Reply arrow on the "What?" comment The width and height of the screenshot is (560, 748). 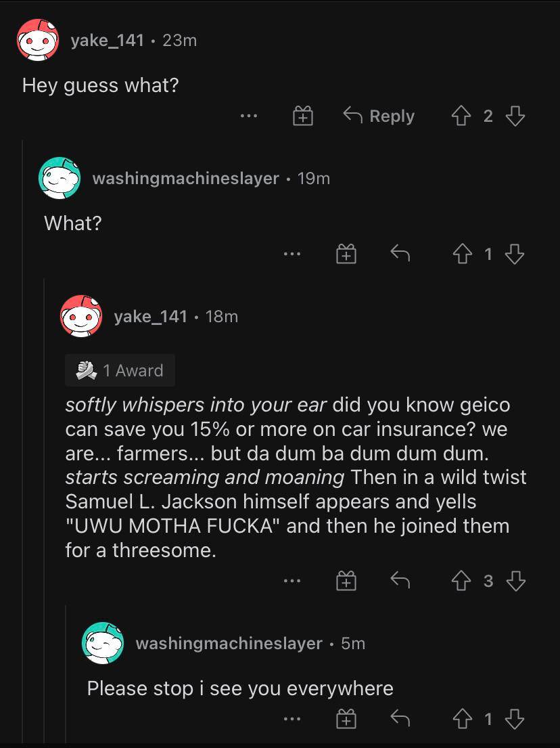pos(400,253)
